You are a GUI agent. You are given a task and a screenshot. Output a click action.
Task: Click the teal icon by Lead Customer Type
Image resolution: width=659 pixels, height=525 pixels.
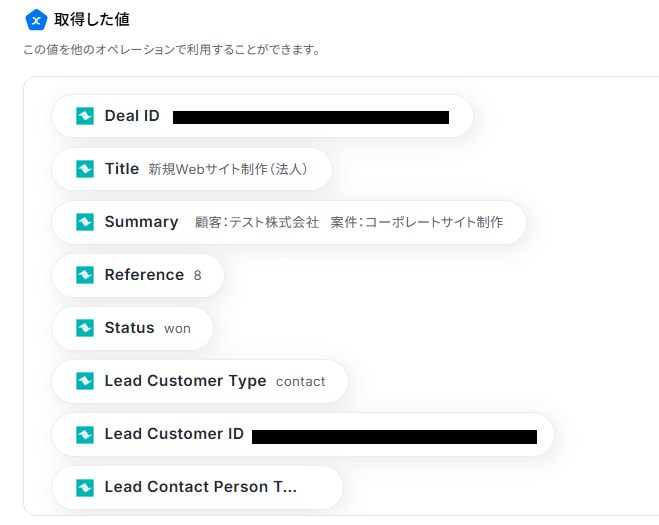(x=85, y=381)
